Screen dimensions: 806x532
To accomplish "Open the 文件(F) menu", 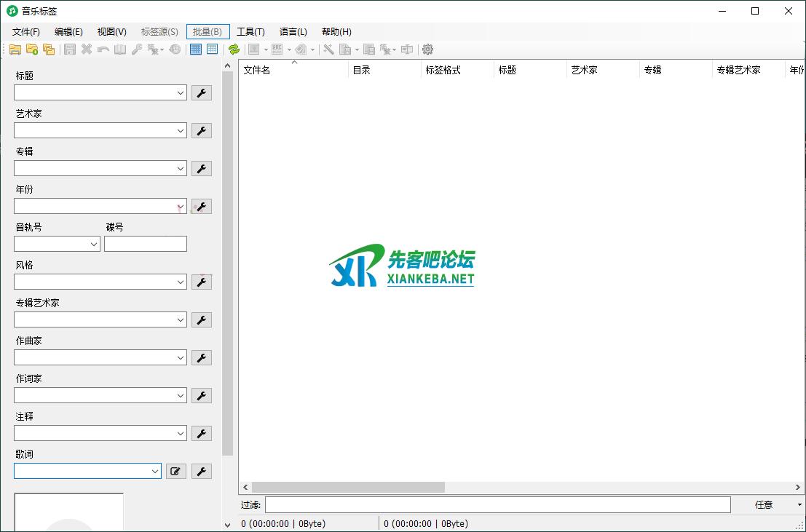I will 26,32.
